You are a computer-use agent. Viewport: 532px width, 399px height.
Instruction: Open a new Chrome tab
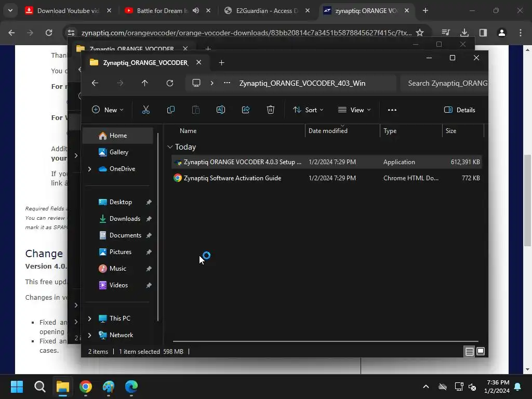pyautogui.click(x=425, y=10)
